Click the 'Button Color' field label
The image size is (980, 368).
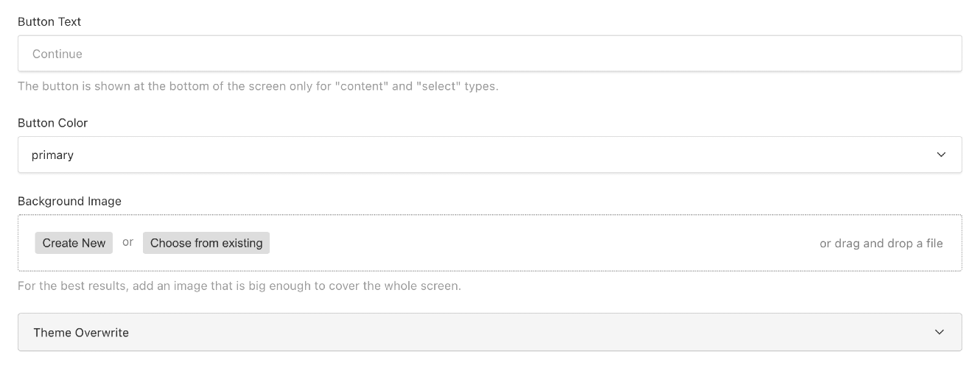[x=52, y=123]
